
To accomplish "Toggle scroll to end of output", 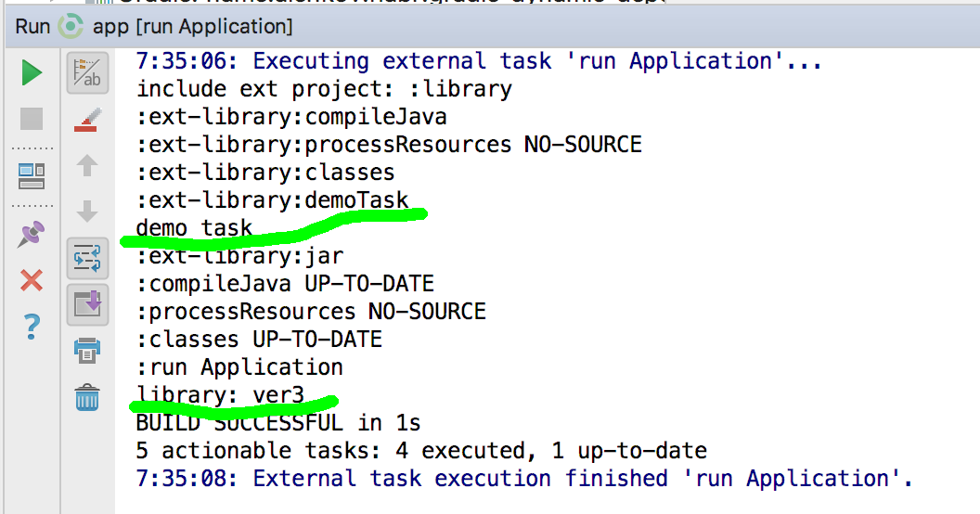I will tap(87, 304).
